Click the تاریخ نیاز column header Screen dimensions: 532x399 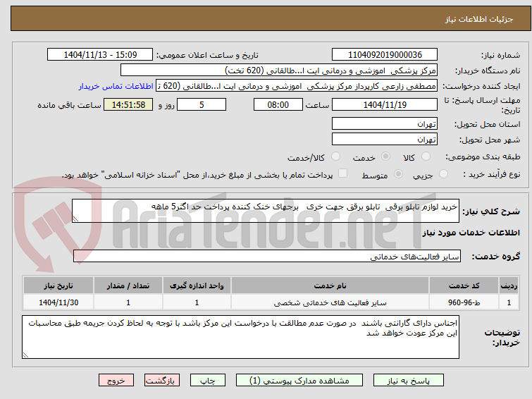[x=58, y=286]
